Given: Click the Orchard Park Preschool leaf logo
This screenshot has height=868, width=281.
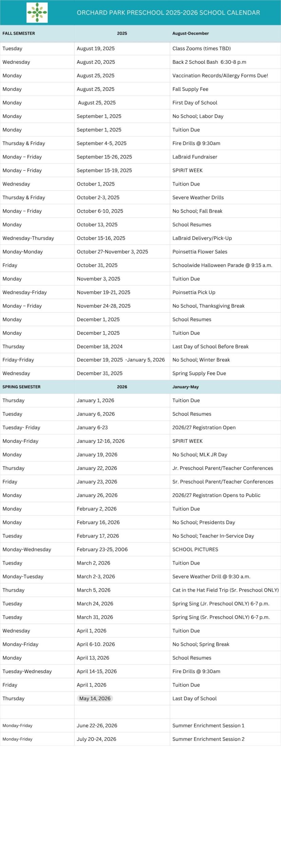Looking at the screenshot, I should point(37,13).
